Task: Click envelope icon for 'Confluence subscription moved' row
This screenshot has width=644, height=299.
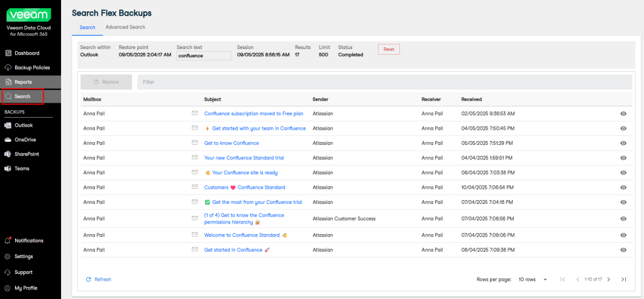Action: (195, 113)
